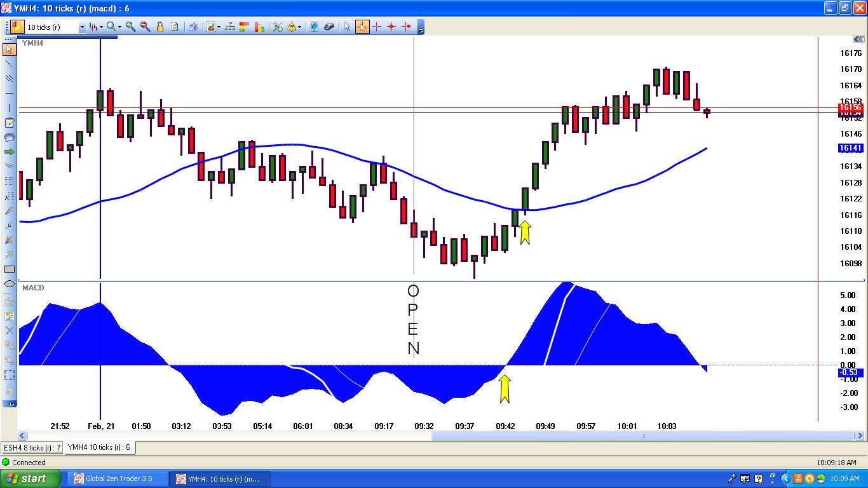Viewport: 868px width, 488px height.
Task: Click the Connected status indicator
Action: pyautogui.click(x=24, y=463)
